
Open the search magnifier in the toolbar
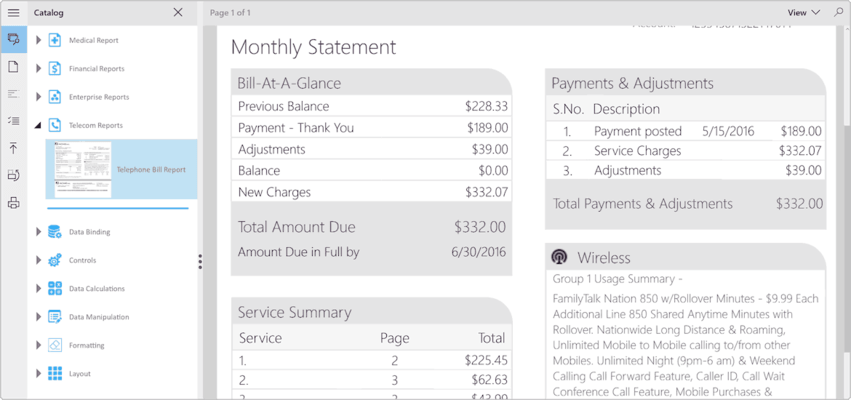tap(838, 13)
